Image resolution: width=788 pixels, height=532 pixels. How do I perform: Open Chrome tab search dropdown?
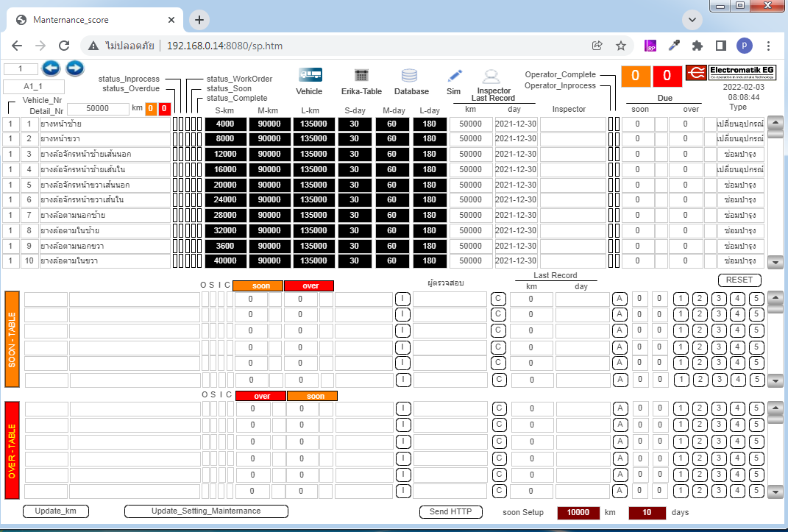pyautogui.click(x=692, y=20)
